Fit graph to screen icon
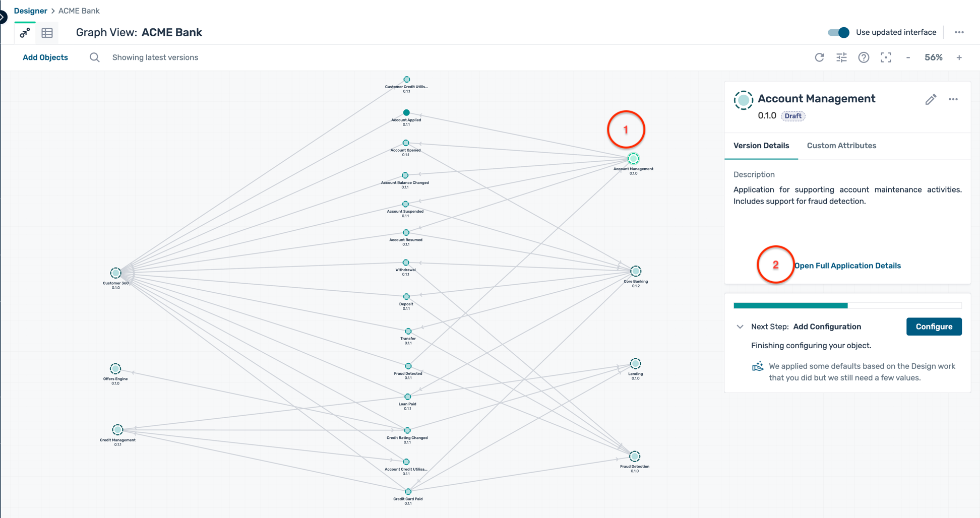 (886, 57)
